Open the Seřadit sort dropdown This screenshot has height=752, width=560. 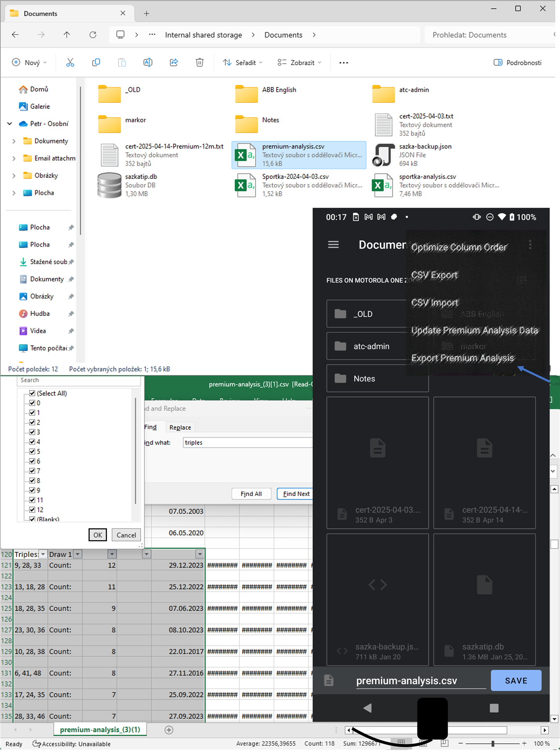(243, 62)
